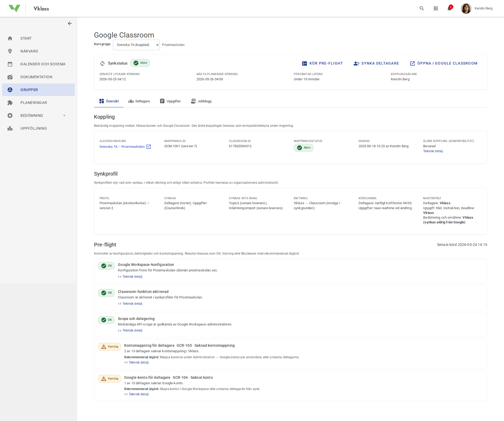Click the Start home icon
The height and width of the screenshot is (421, 504).
coord(10,38)
